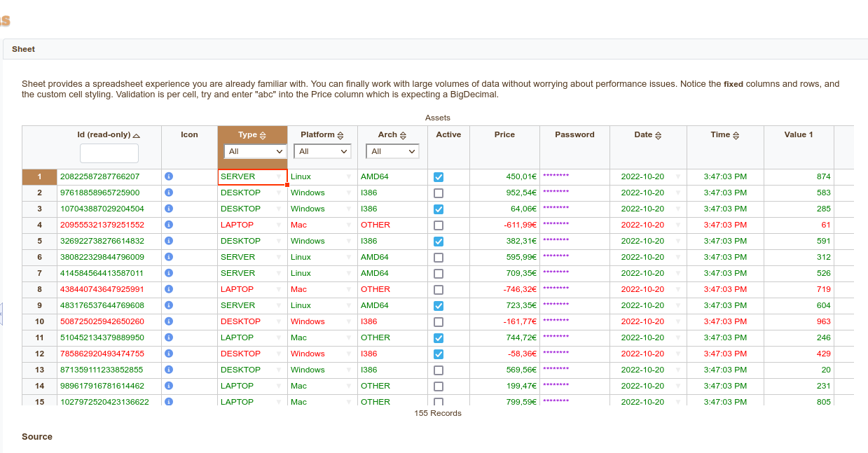Screen dimensions: 868x453
Task: Open info details for asset 871359111233852855
Action: click(x=168, y=370)
